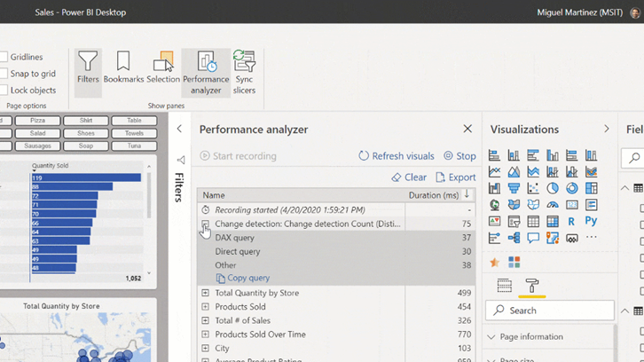The width and height of the screenshot is (644, 362).
Task: Collapse the Change detection row
Action: (x=206, y=224)
